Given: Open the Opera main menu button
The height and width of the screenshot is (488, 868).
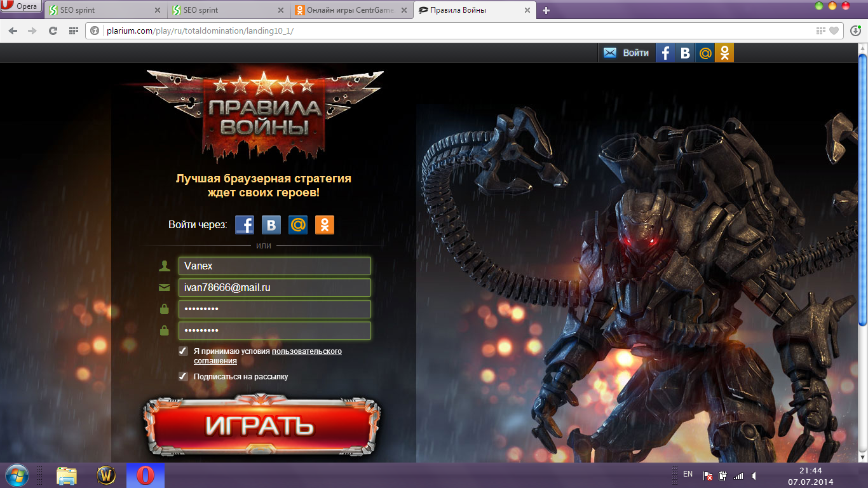Looking at the screenshot, I should point(21,7).
